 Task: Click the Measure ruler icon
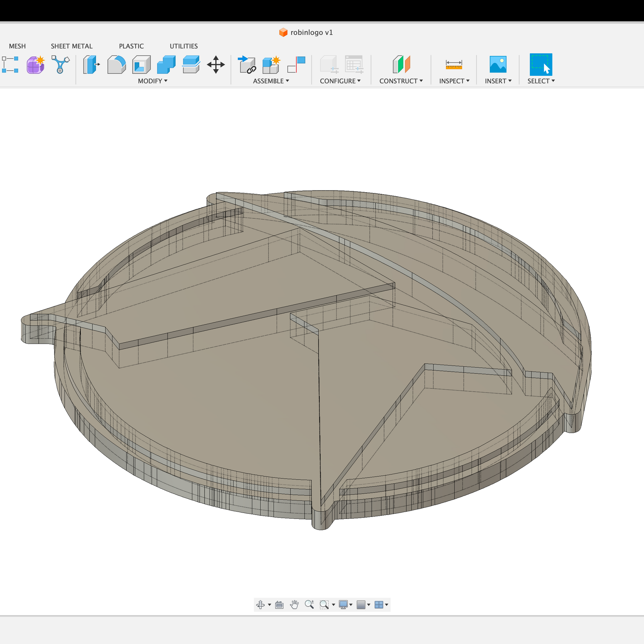coord(454,64)
